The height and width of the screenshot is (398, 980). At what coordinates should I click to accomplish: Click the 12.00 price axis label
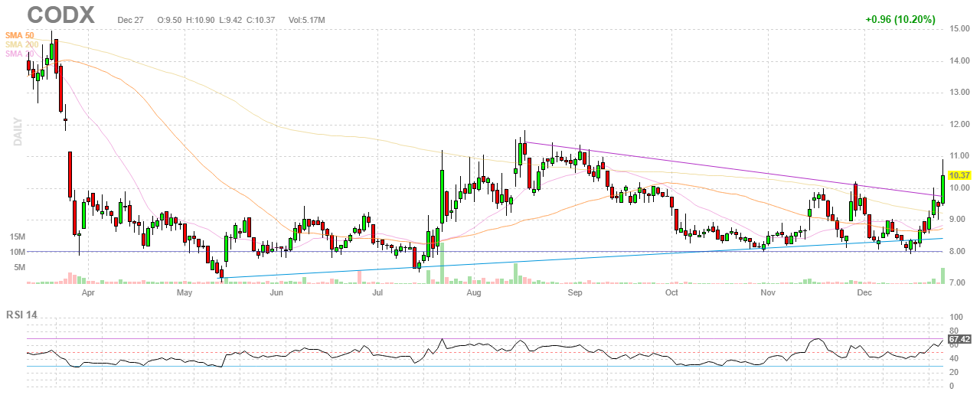click(x=959, y=124)
